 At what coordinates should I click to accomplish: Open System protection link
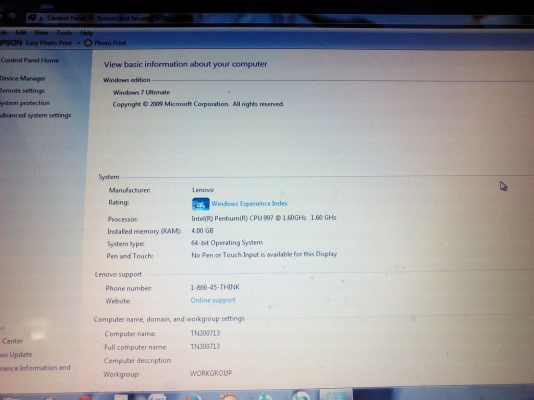pyautogui.click(x=25, y=103)
